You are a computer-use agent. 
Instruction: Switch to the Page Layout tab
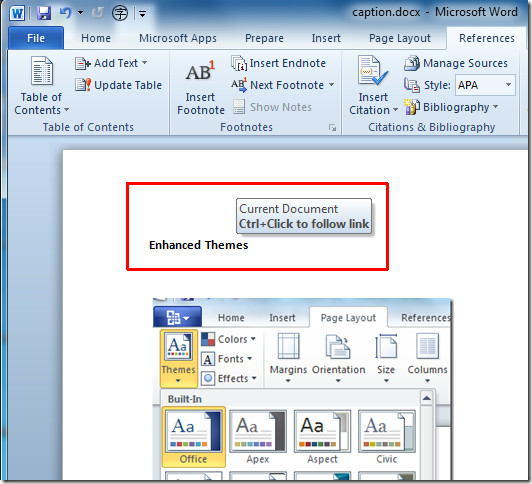(400, 38)
